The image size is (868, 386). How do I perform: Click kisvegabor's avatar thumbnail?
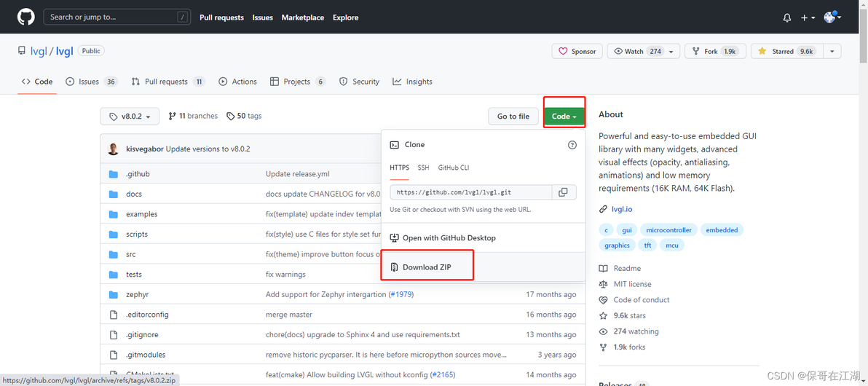[114, 149]
